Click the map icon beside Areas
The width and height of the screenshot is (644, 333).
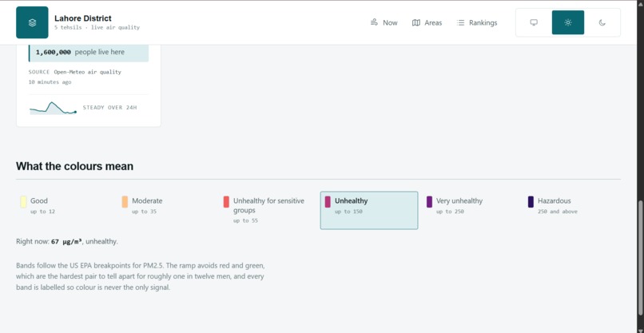pyautogui.click(x=416, y=22)
